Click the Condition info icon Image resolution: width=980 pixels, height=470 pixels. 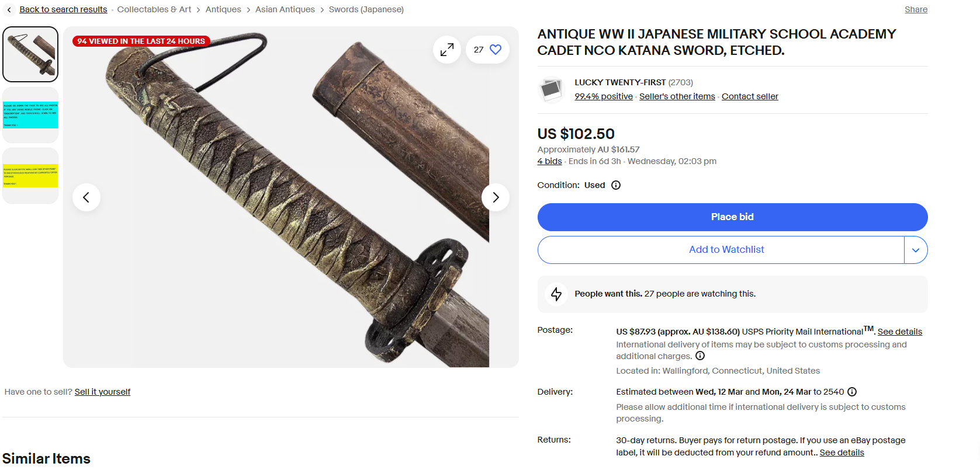(616, 185)
